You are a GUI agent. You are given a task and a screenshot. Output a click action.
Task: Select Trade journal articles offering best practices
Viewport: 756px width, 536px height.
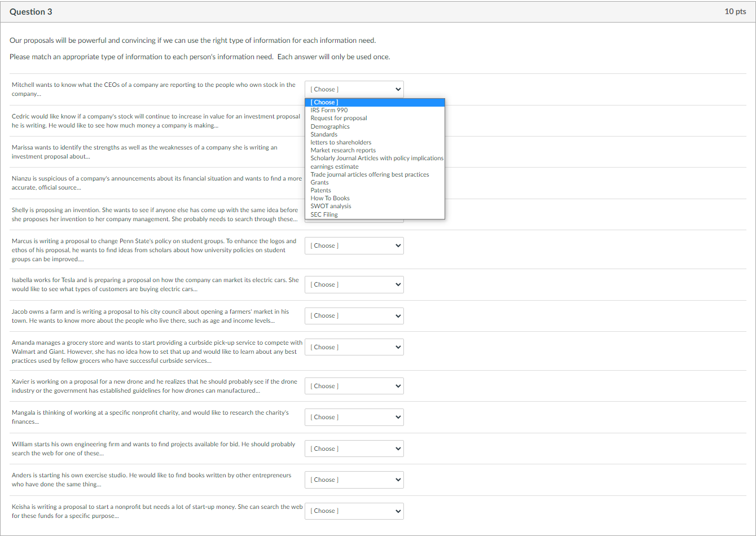click(375, 174)
